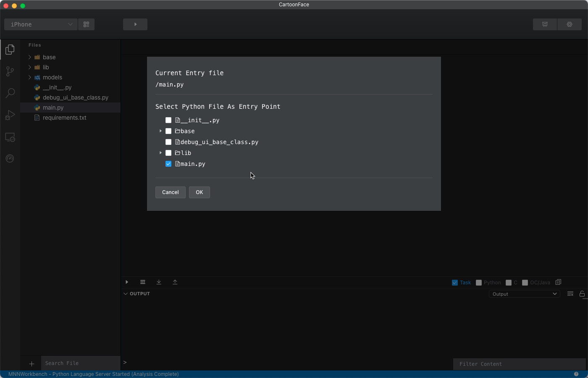Click the upload arrow icon in output toolbar
Viewport: 588px width, 378px height.
(x=175, y=282)
